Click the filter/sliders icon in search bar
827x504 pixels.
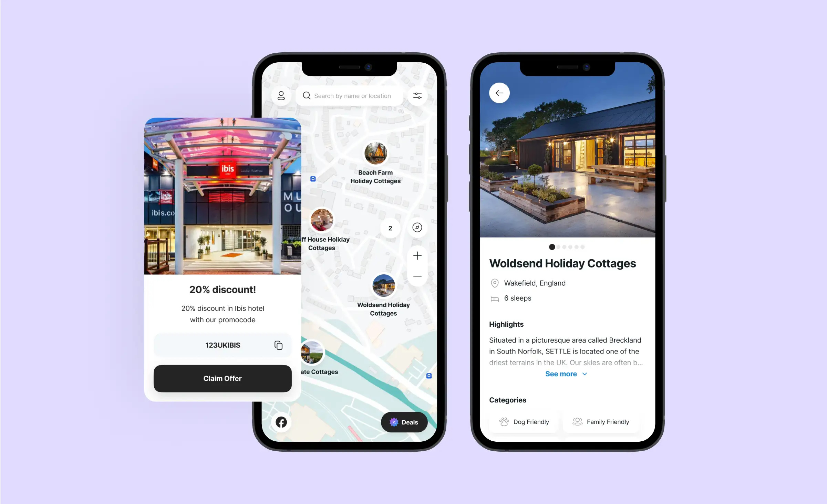418,96
